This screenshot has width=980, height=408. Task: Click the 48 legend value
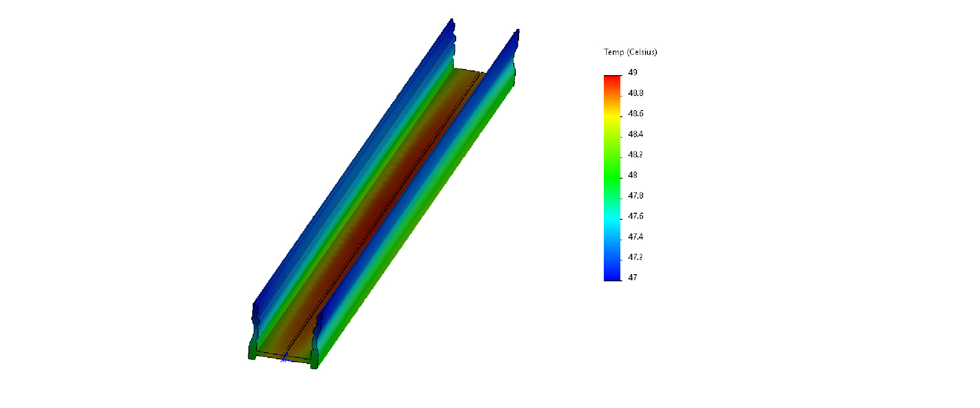click(x=633, y=175)
